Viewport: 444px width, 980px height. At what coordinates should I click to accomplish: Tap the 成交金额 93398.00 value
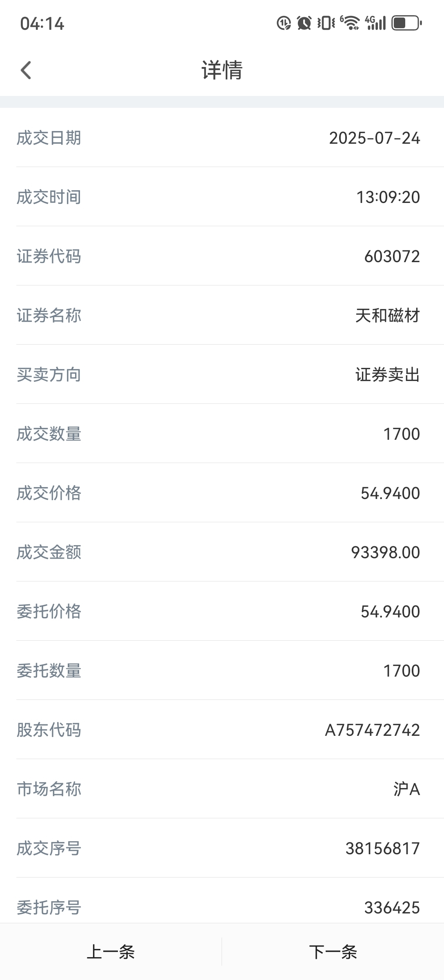coord(386,552)
